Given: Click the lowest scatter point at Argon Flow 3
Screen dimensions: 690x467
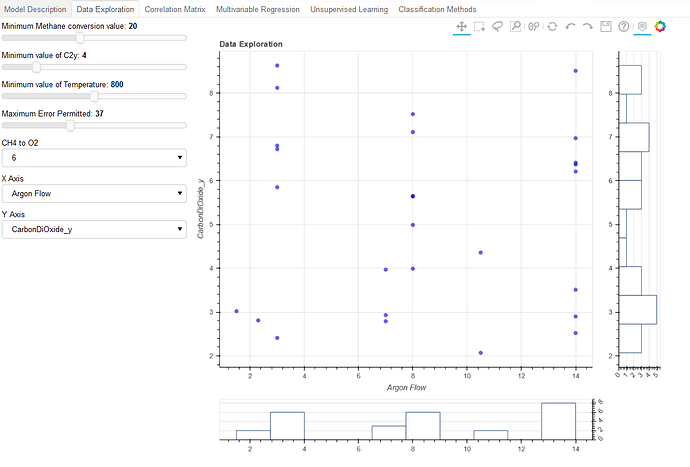Looking at the screenshot, I should point(277,338).
